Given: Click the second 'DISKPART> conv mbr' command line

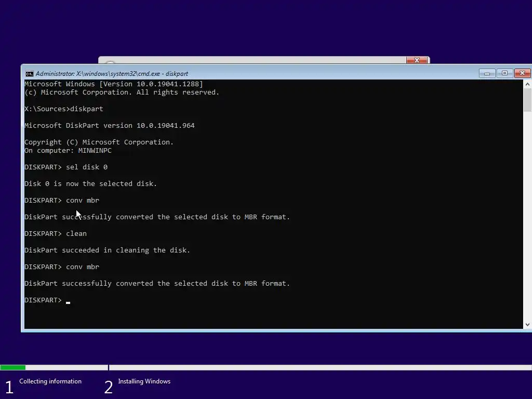Looking at the screenshot, I should click(62, 267).
